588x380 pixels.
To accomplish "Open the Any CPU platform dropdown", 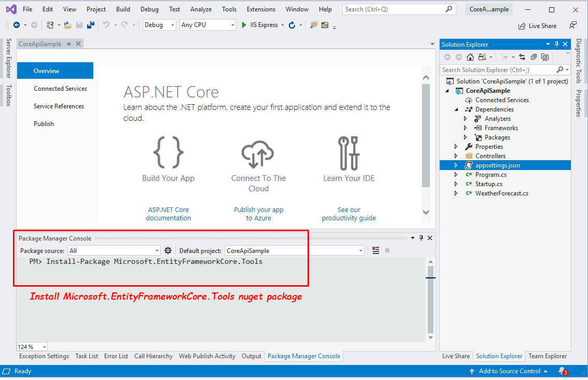I will click(208, 25).
